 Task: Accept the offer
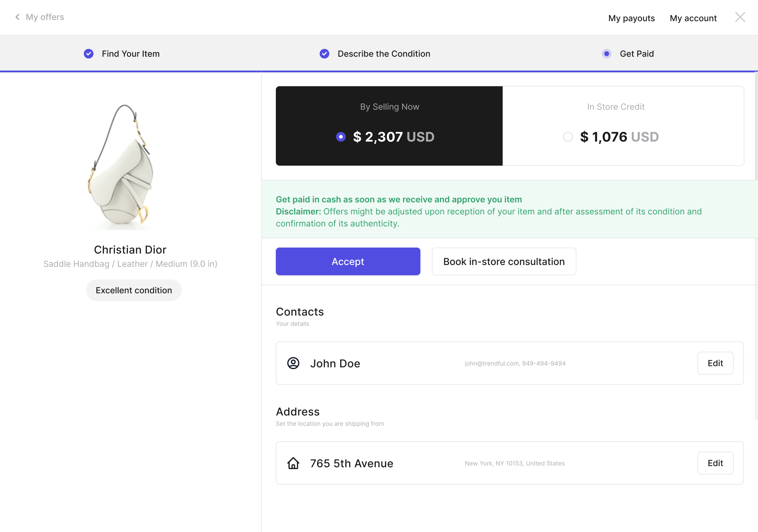tap(348, 261)
